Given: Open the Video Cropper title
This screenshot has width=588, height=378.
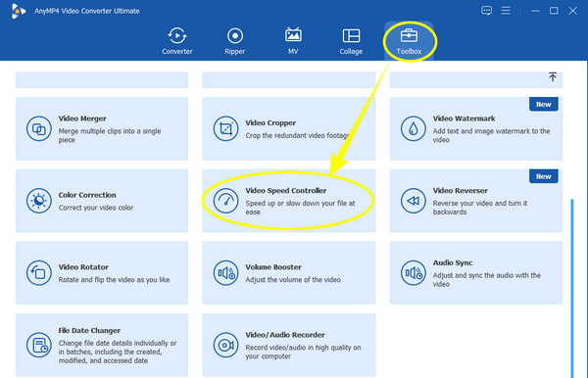Looking at the screenshot, I should [x=270, y=122].
